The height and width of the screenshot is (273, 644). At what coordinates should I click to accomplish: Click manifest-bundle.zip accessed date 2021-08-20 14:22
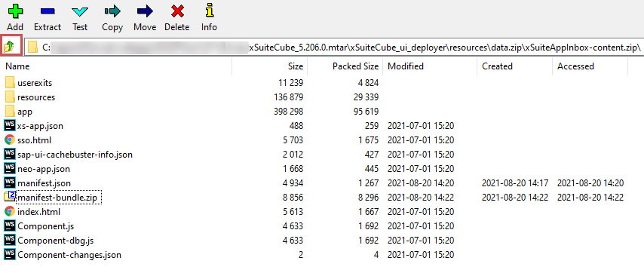[590, 198]
